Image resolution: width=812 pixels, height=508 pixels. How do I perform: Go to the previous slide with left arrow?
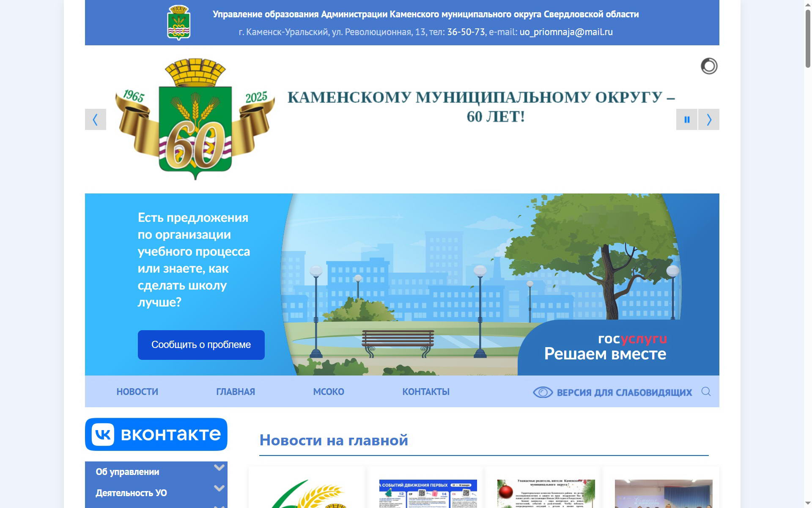[x=96, y=119]
